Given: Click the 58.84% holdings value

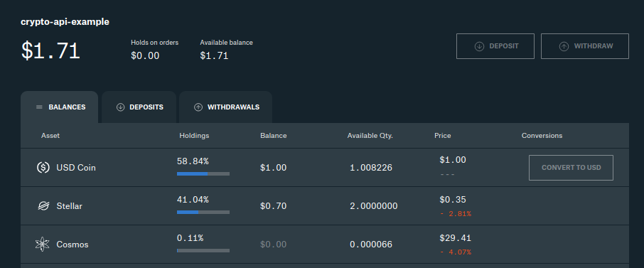Looking at the screenshot, I should click(x=193, y=161).
